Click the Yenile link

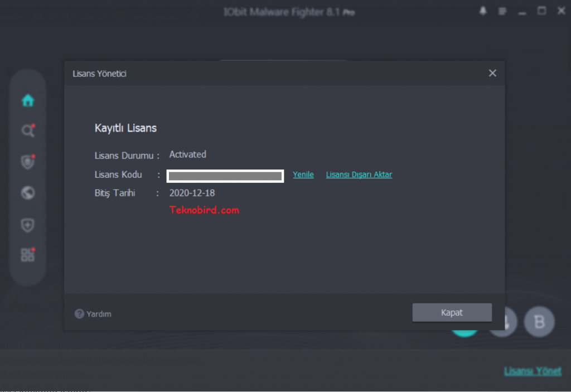pyautogui.click(x=303, y=175)
